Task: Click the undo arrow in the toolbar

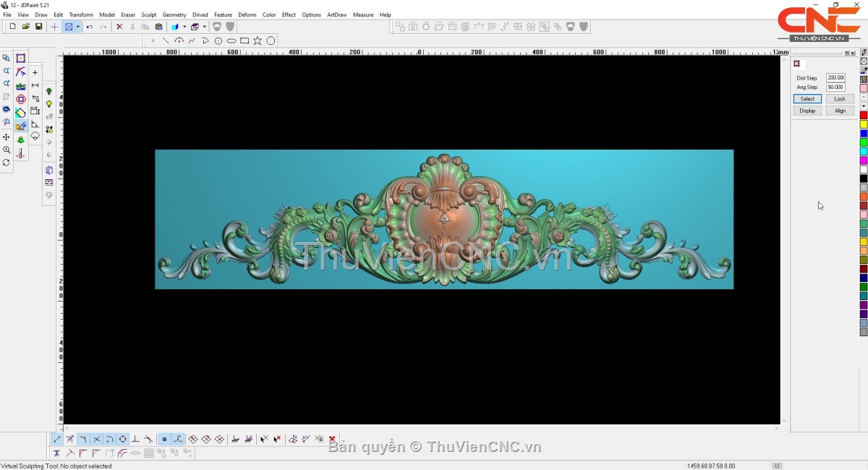Action: coord(90,27)
